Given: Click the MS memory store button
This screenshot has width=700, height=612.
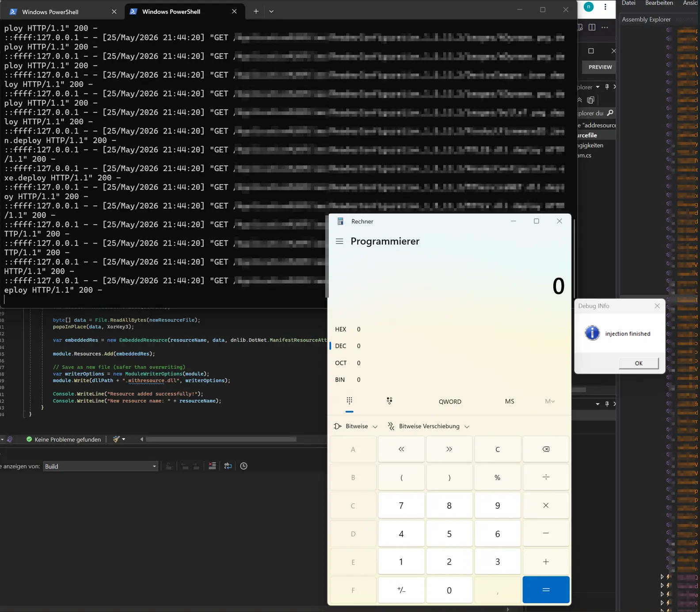Looking at the screenshot, I should click(x=510, y=401).
